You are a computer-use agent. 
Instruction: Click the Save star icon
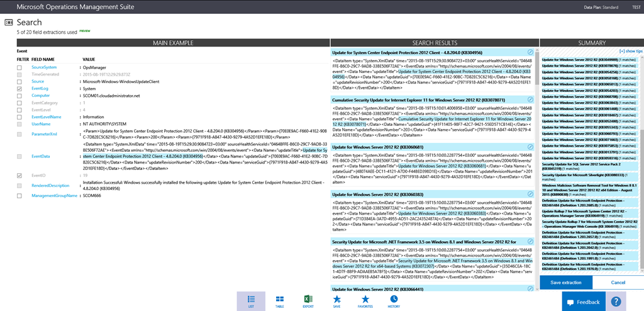click(337, 301)
